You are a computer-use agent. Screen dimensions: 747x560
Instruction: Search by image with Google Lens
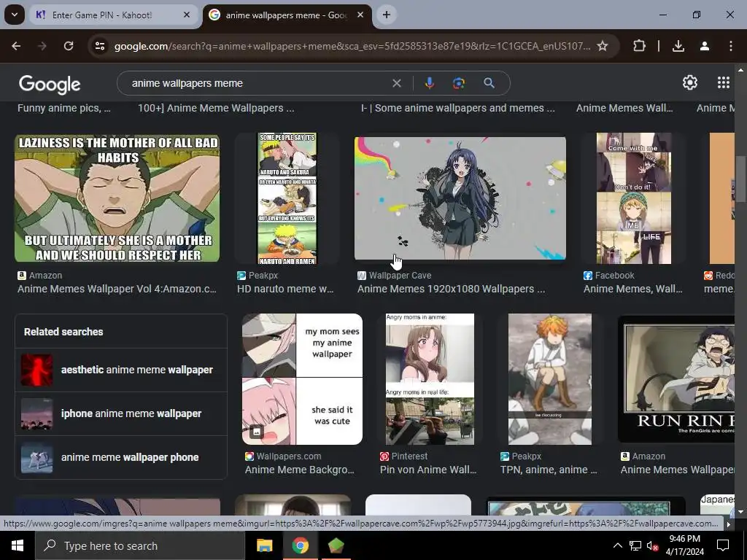pyautogui.click(x=459, y=83)
